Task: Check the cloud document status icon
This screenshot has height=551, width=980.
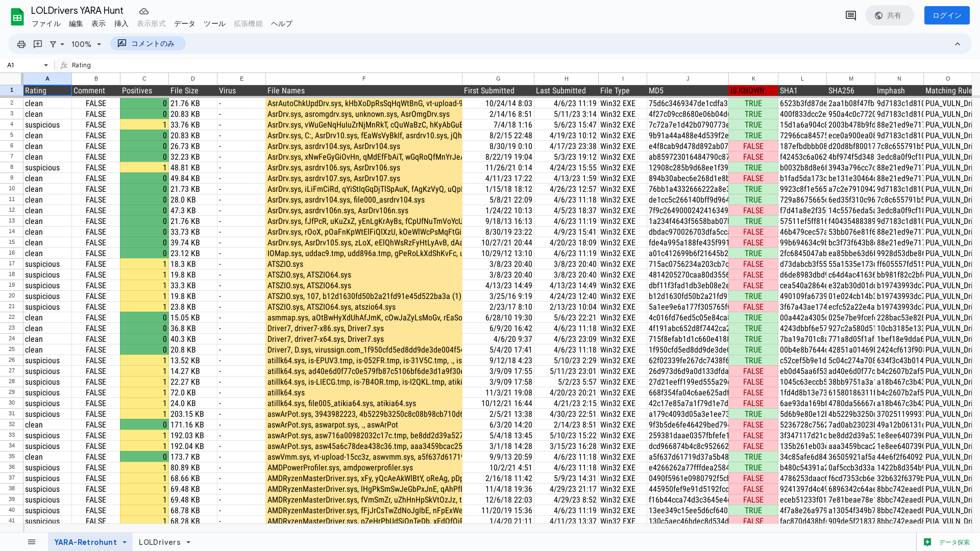Action: 144,11
